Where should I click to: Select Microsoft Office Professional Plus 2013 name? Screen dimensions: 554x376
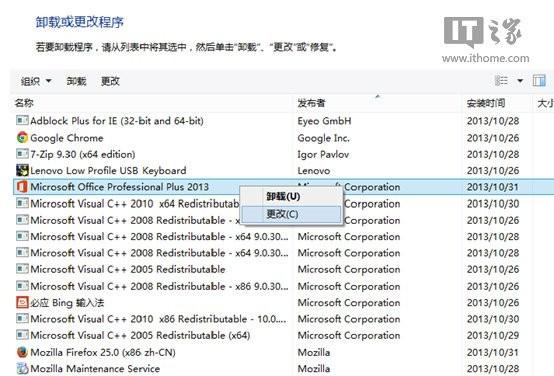119,187
